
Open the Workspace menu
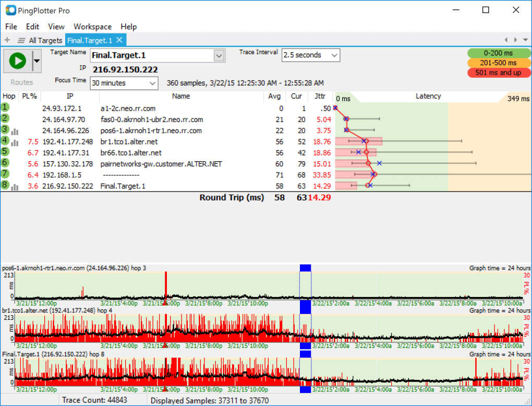92,27
